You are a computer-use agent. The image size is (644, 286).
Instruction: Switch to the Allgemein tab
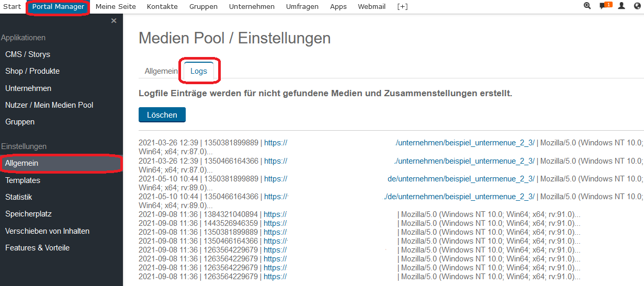click(x=161, y=71)
